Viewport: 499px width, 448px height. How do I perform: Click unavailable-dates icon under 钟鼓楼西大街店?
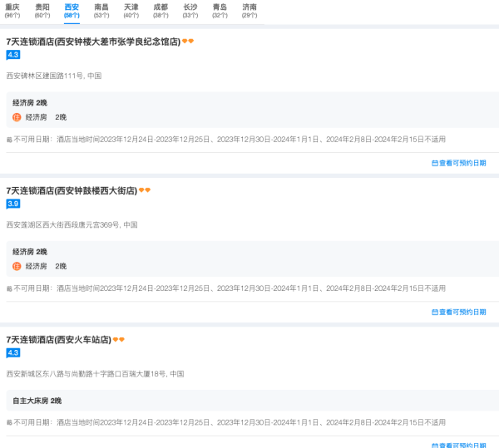point(9,289)
